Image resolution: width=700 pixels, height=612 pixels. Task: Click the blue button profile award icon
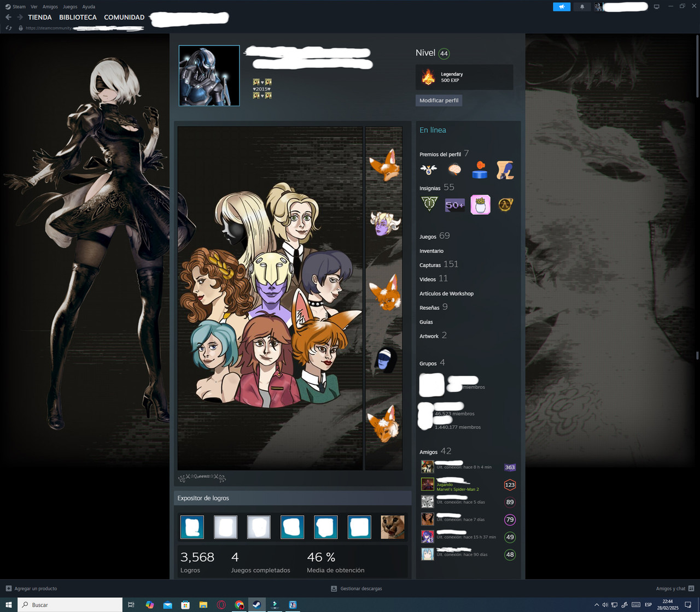pos(480,169)
